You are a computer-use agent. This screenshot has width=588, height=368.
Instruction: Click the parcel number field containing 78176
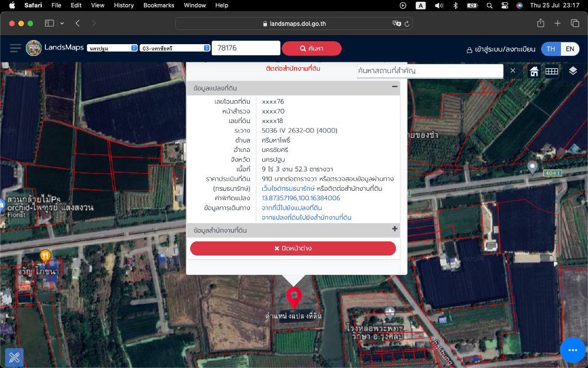tap(245, 48)
